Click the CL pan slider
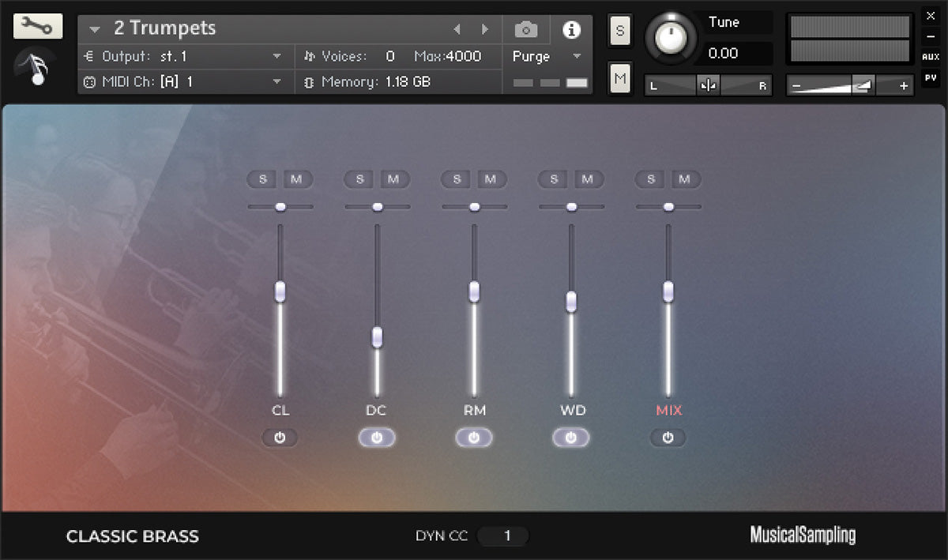The image size is (948, 560). coord(280,207)
